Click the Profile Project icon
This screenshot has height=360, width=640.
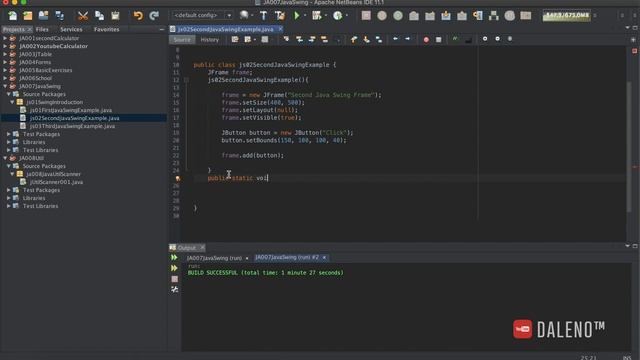tap(338, 16)
